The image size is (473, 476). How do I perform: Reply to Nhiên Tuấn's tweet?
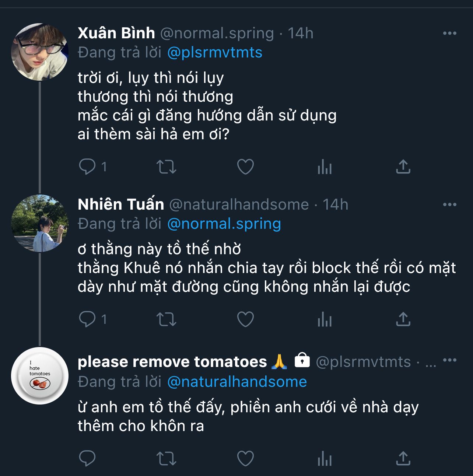[x=87, y=319]
